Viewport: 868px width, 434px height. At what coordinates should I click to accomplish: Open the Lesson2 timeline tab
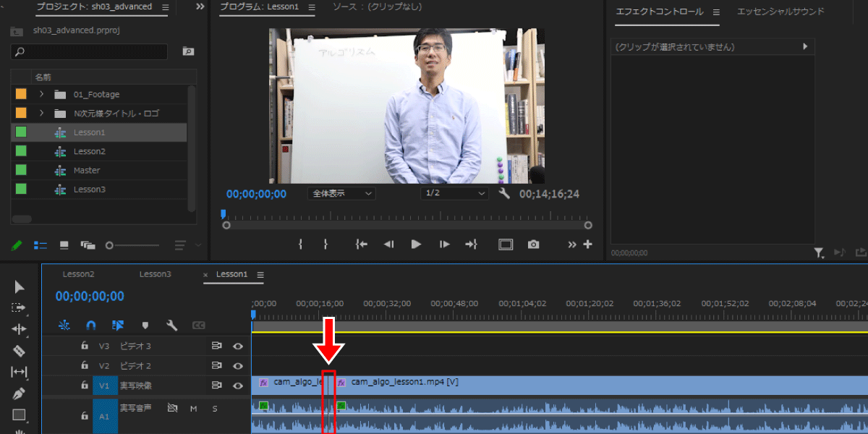coord(78,274)
